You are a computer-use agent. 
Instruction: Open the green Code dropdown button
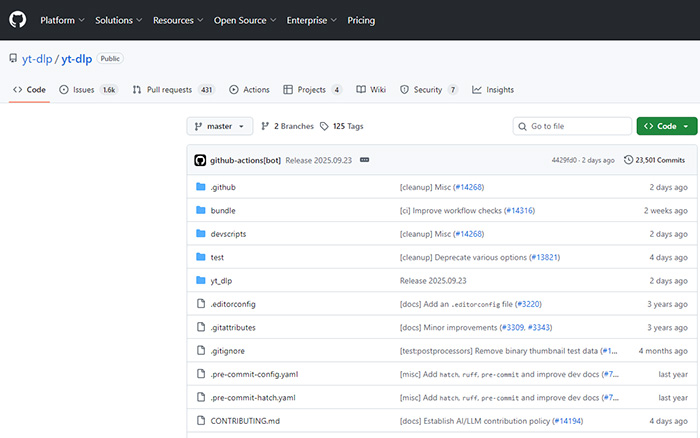pyautogui.click(x=666, y=126)
